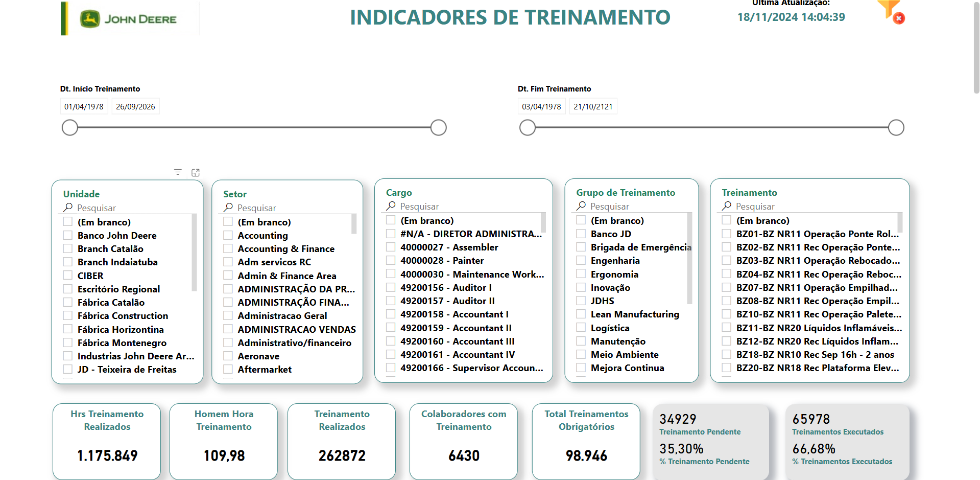This screenshot has width=980, height=480.
Task: Click the search magnifier in the Cargo slicer
Action: pyautogui.click(x=391, y=206)
